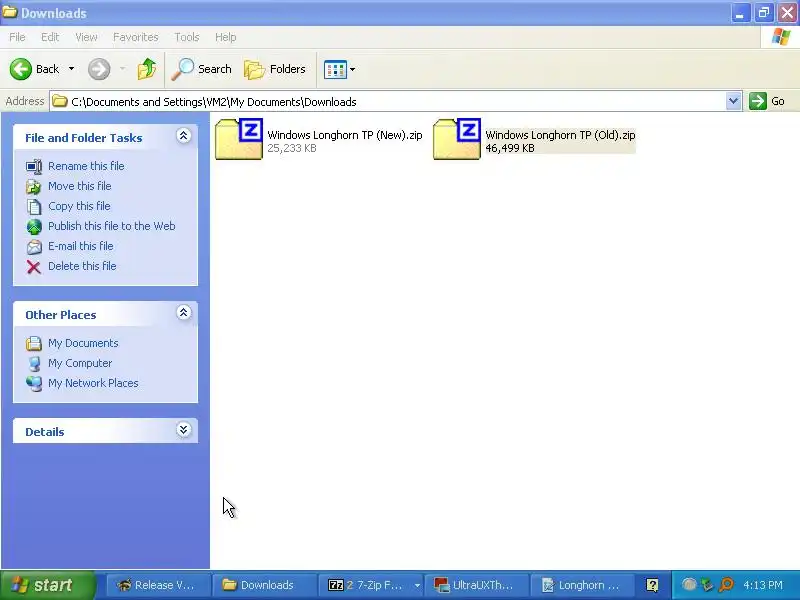Click the Copy this file page icon
Image resolution: width=800 pixels, height=600 pixels.
coord(34,207)
